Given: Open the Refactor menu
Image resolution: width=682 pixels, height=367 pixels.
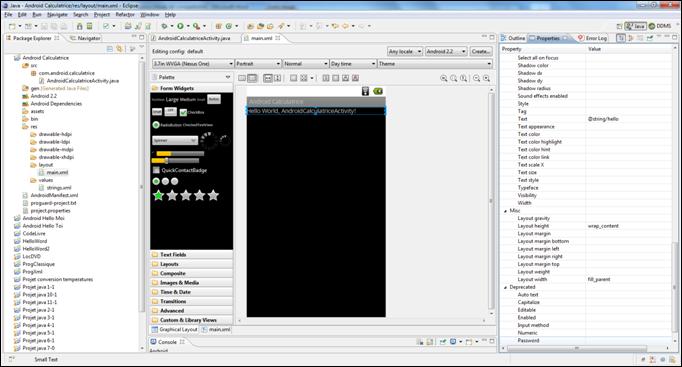Looking at the screenshot, I should tap(125, 14).
